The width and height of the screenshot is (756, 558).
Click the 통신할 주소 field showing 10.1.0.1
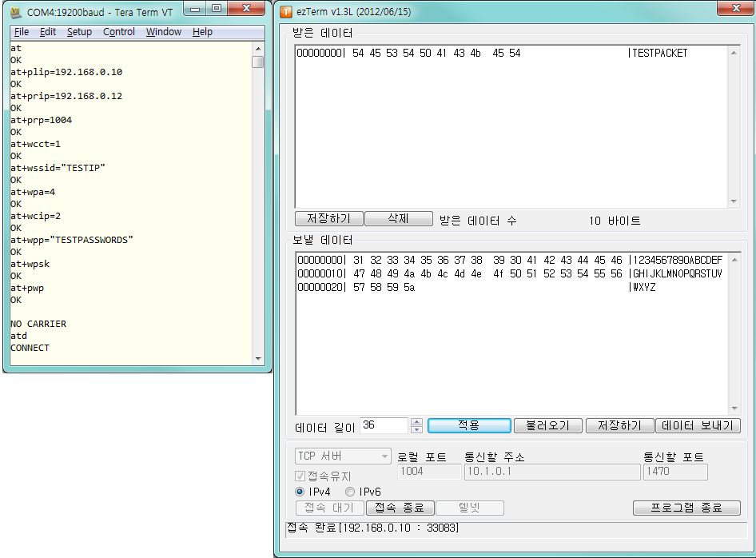tap(552, 472)
